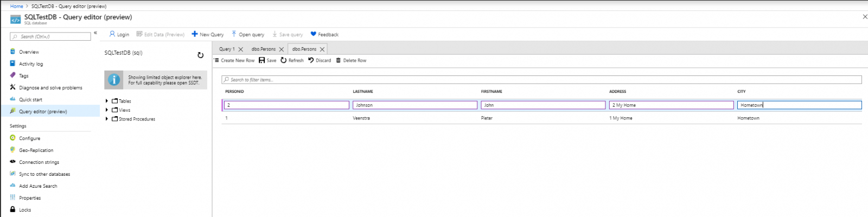Select the Views folder
This screenshot has width=868, height=217.
[x=121, y=110]
